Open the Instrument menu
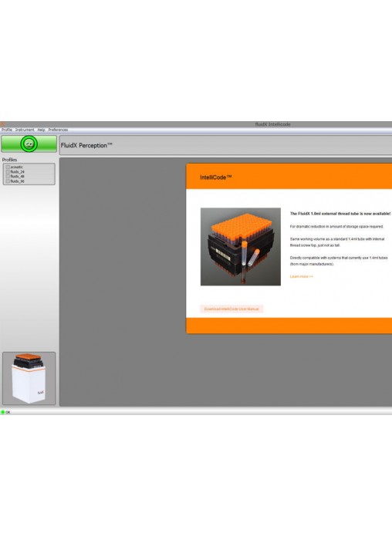 25,130
